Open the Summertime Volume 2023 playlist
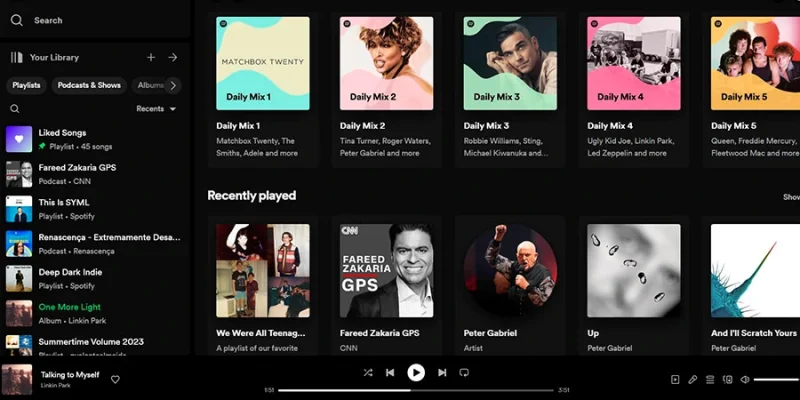This screenshot has width=800, height=400. point(95,345)
